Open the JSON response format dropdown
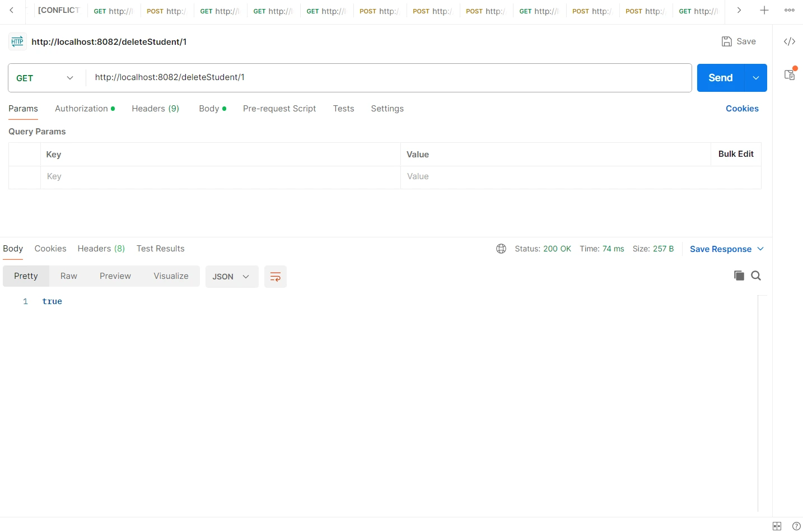 (231, 276)
